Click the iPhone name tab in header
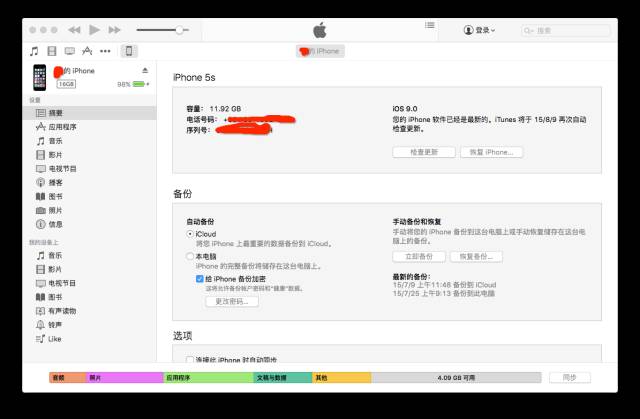Screen dimensions: 640x419 tap(320, 51)
